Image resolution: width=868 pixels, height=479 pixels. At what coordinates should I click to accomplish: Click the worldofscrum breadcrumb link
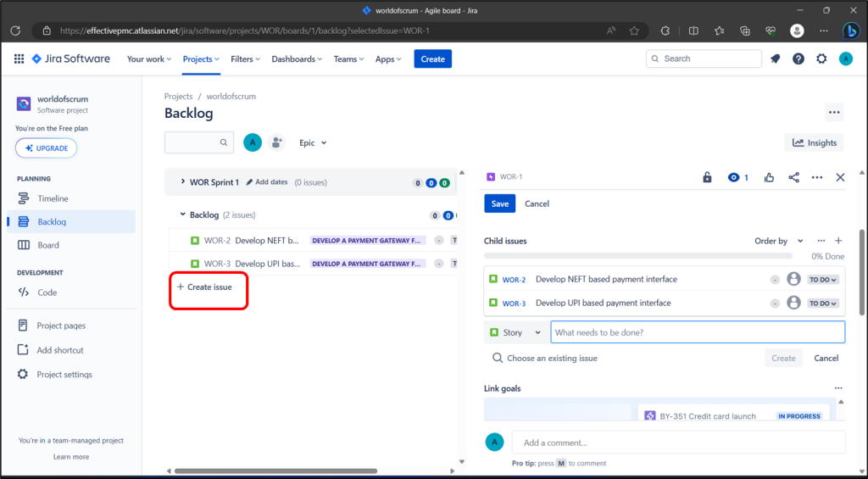tap(231, 97)
